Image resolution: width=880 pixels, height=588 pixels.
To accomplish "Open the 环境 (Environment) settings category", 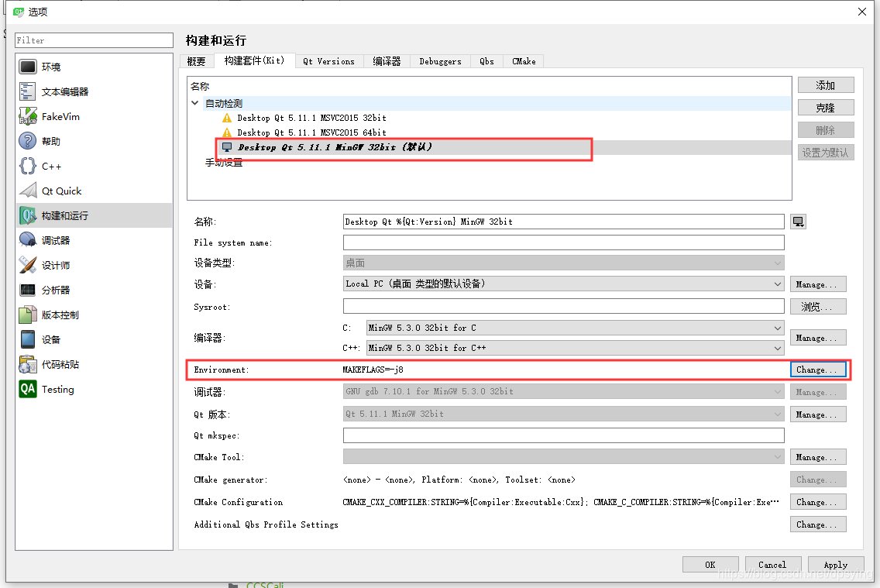I will [x=94, y=67].
